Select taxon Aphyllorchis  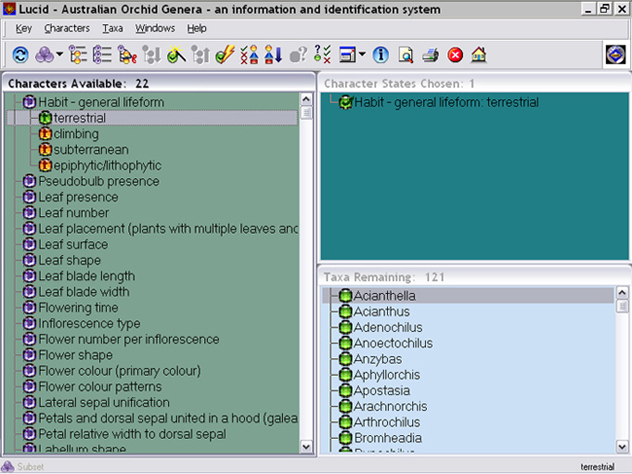pyautogui.click(x=387, y=375)
